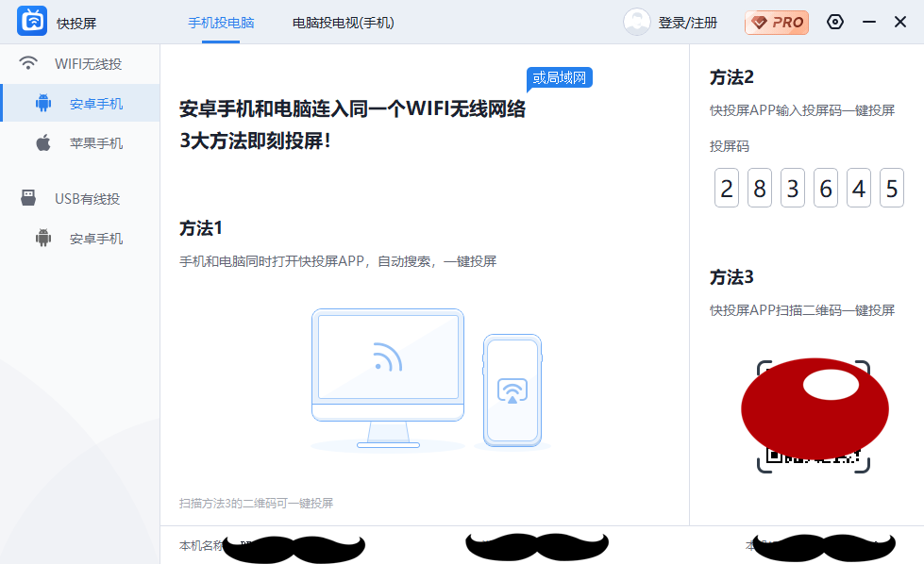Screen dimensions: 924x564
Task: Click the computer monitor illustration
Action: (x=388, y=378)
